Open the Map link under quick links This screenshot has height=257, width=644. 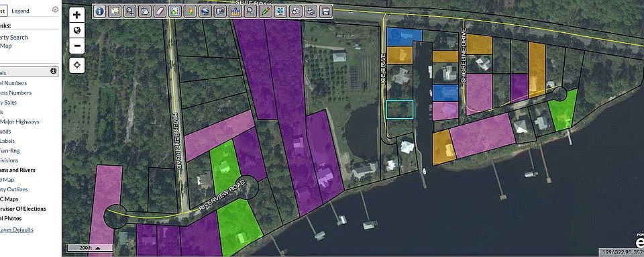(6, 46)
